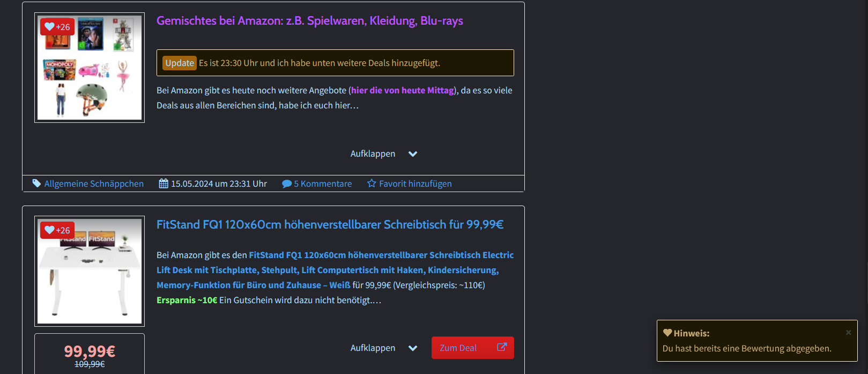Viewport: 868px width, 374px height.
Task: Click the speech bubble comments icon
Action: pyautogui.click(x=287, y=184)
